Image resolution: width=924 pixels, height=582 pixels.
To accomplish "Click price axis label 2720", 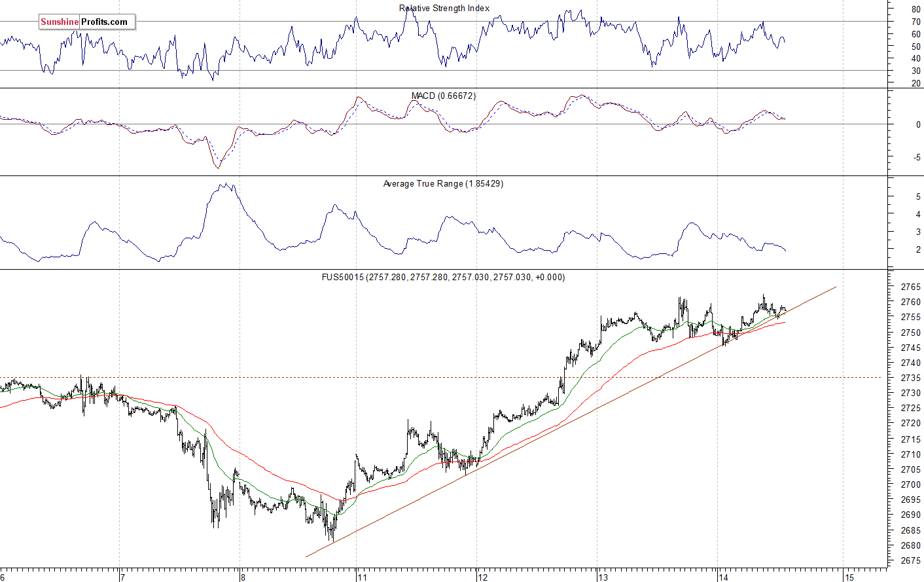I will (911, 424).
